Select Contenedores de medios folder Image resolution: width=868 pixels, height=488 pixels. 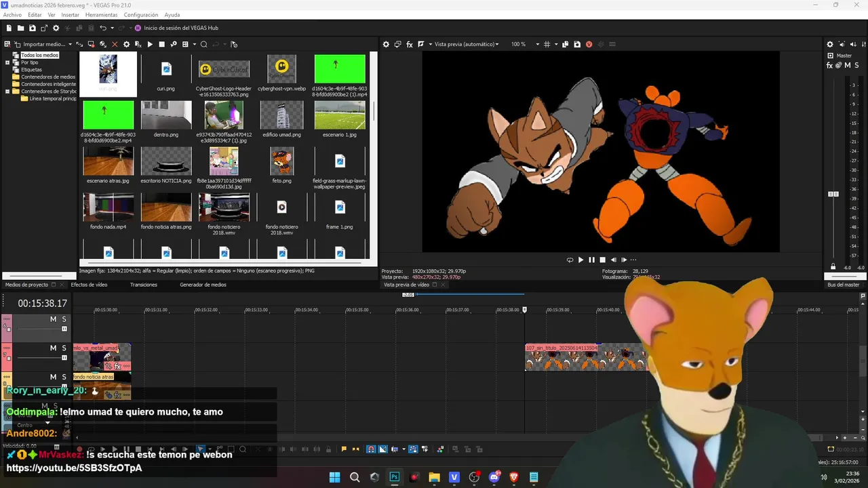click(48, 77)
